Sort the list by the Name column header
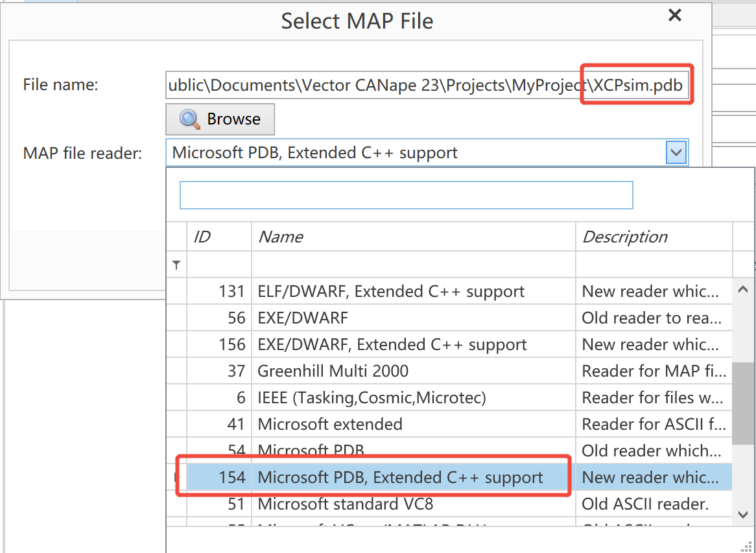Screen dimensions: 756x553 [x=413, y=237]
